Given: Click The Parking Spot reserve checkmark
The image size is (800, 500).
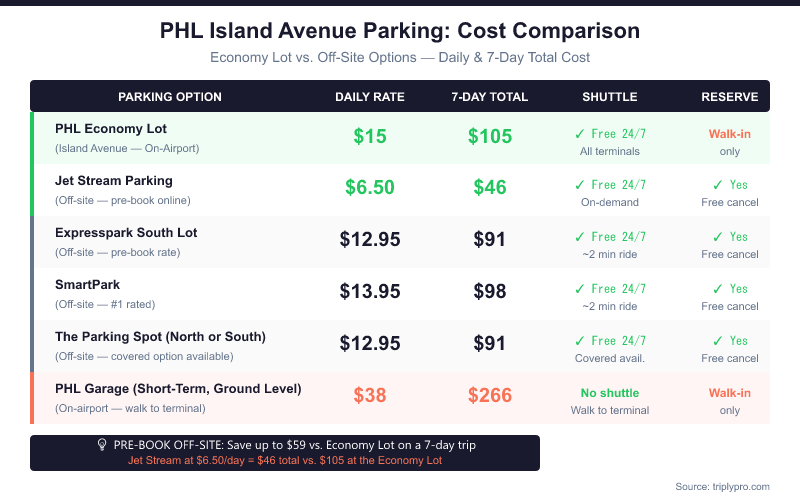Looking at the screenshot, I should click(718, 341).
